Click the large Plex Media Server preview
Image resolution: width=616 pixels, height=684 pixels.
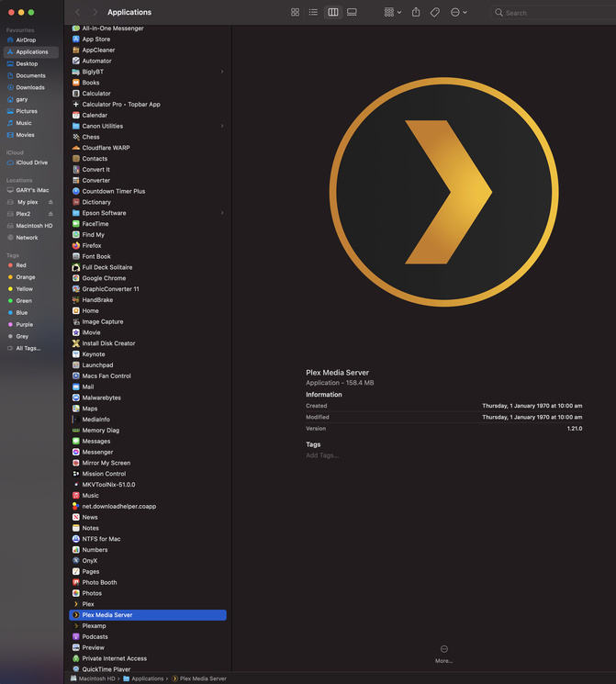pyautogui.click(x=444, y=192)
